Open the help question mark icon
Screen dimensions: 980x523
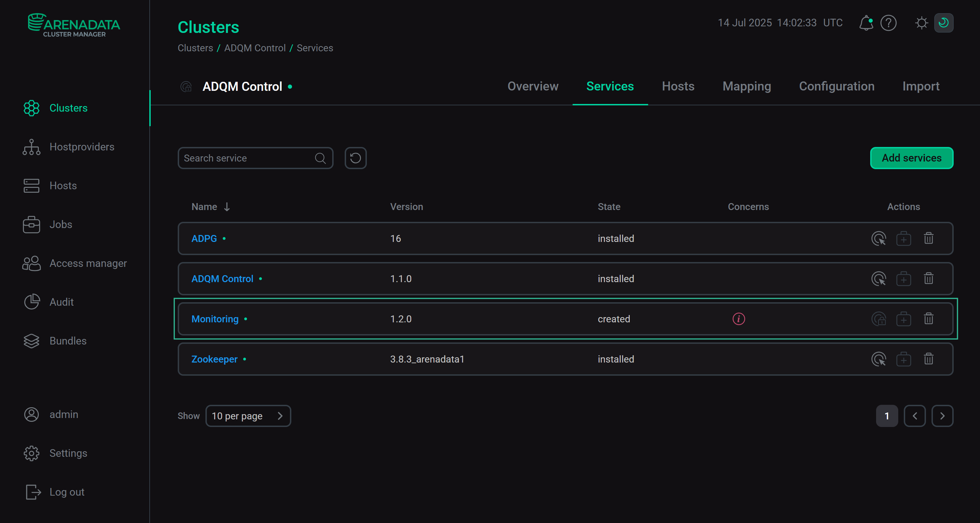click(889, 23)
